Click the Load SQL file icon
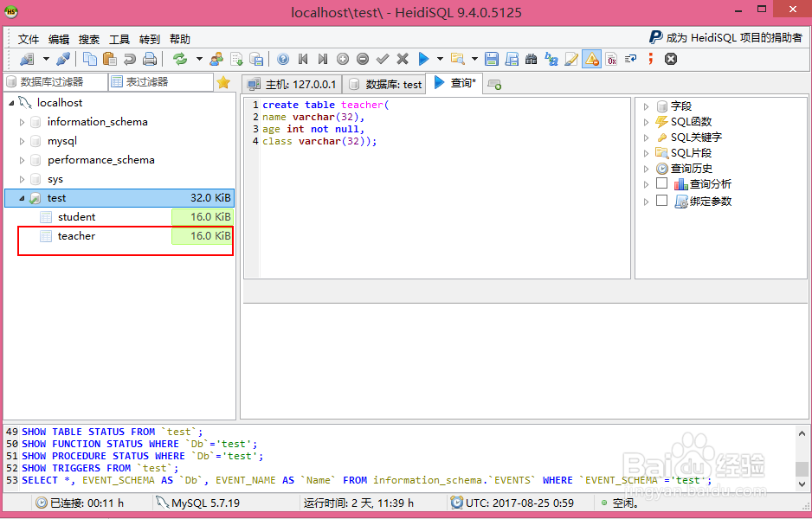The image size is (812, 519). (236, 59)
